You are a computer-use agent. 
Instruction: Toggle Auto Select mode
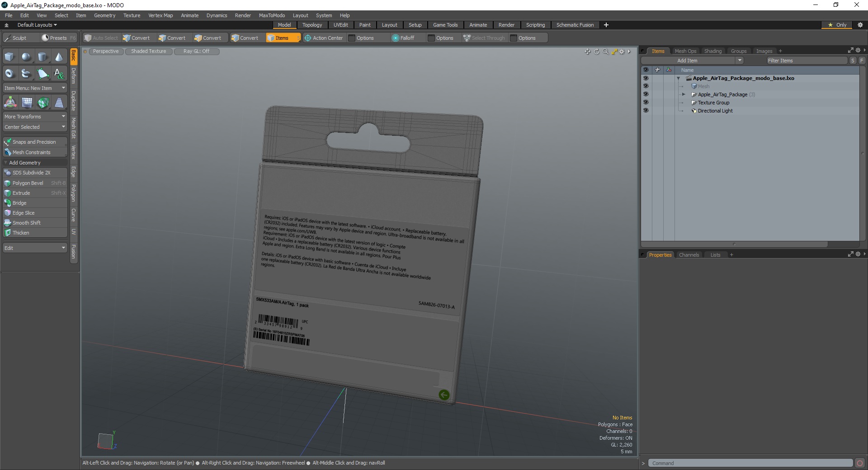point(101,38)
